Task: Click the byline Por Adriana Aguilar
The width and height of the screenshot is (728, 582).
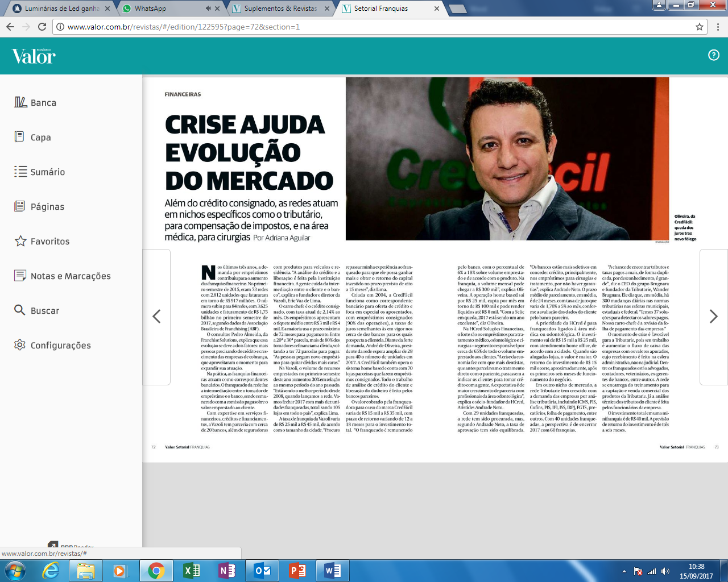Action: [282, 238]
